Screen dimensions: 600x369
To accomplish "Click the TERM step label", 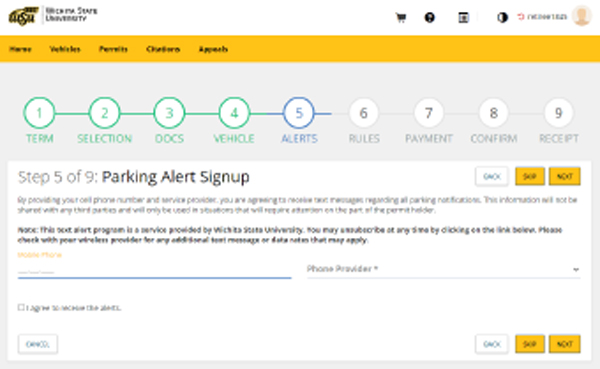I will (x=39, y=139).
